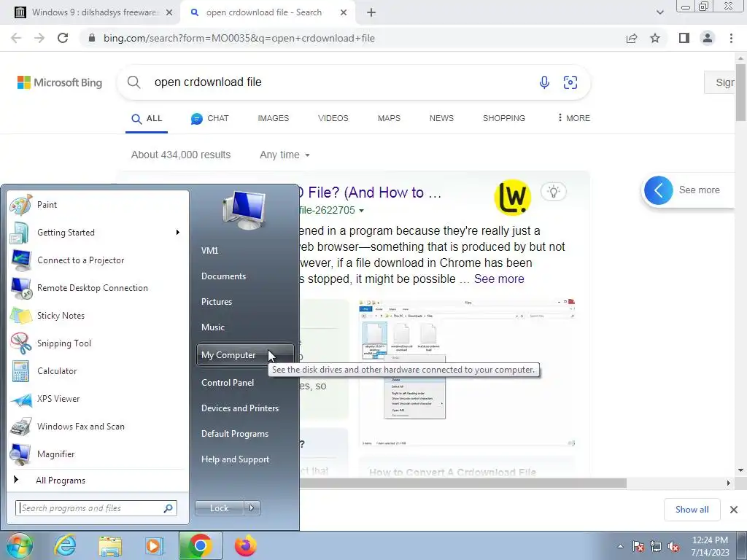Share this page from the address bar
The width and height of the screenshot is (747, 560).
[x=632, y=38]
